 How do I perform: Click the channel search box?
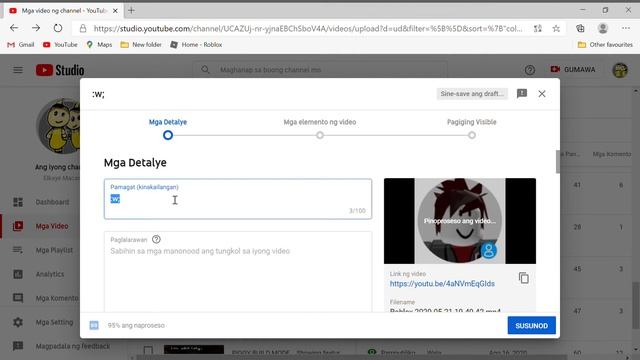(320, 70)
